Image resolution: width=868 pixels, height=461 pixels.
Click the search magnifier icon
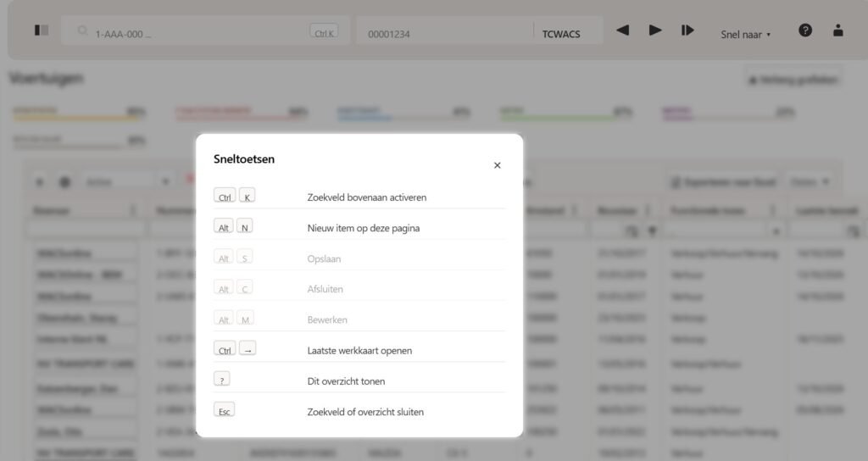(x=82, y=31)
